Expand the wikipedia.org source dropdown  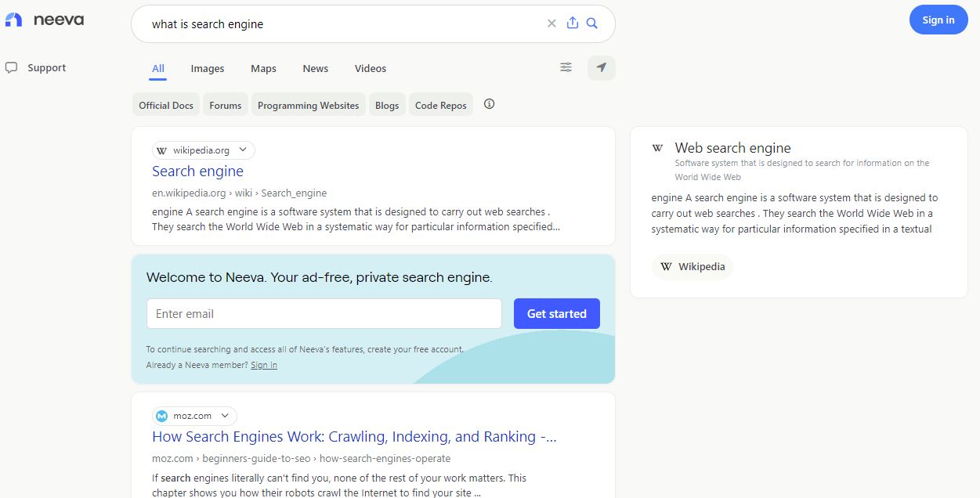[x=243, y=150]
